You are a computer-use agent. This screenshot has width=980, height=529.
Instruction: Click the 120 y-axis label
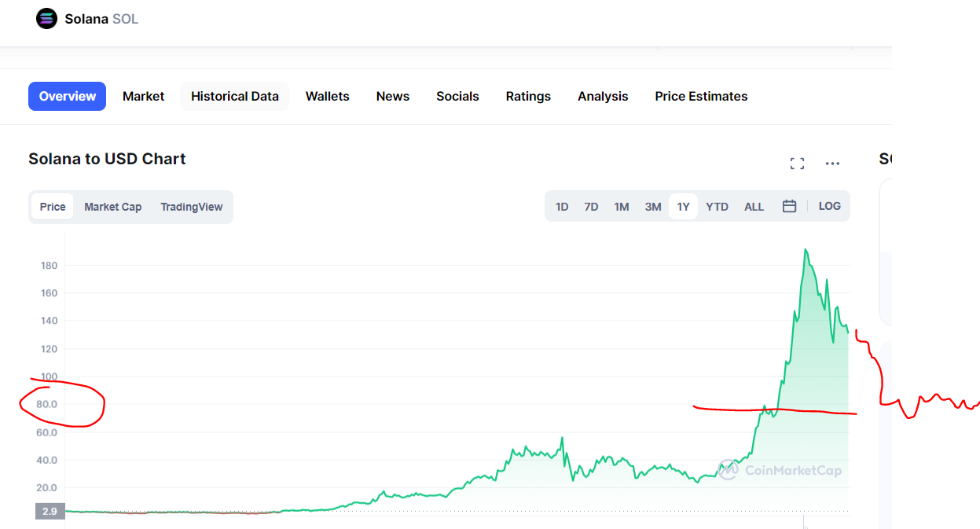(49, 349)
